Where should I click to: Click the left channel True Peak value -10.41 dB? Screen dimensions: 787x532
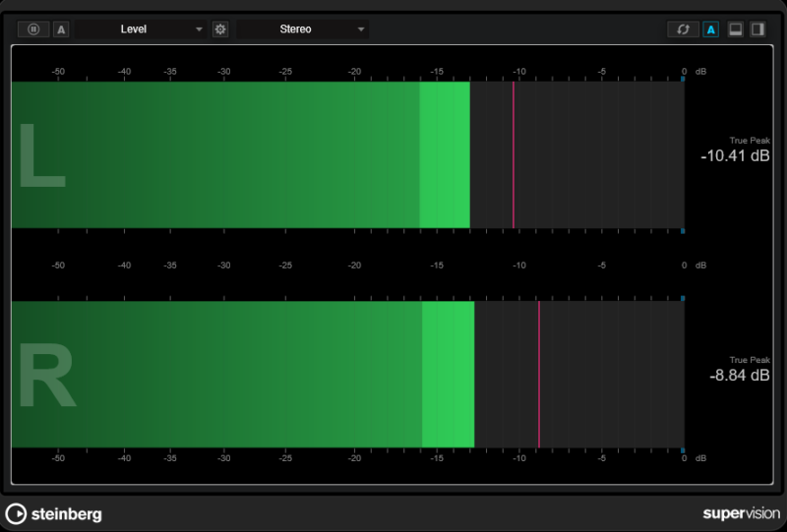pyautogui.click(x=735, y=156)
